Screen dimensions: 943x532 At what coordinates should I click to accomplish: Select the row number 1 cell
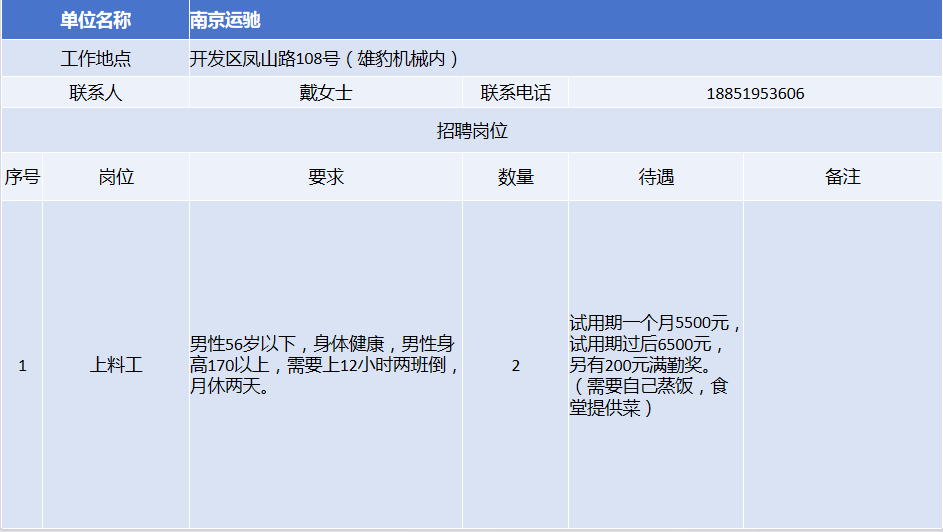(x=22, y=365)
